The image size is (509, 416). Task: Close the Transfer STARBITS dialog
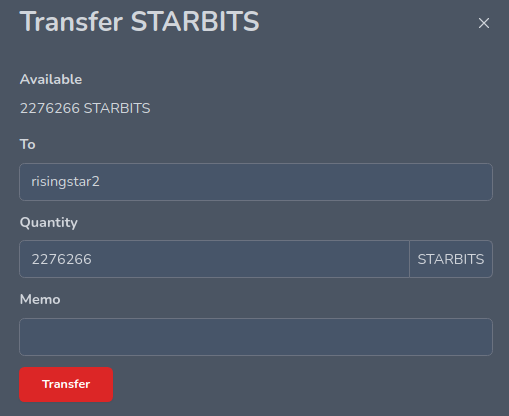pos(484,23)
